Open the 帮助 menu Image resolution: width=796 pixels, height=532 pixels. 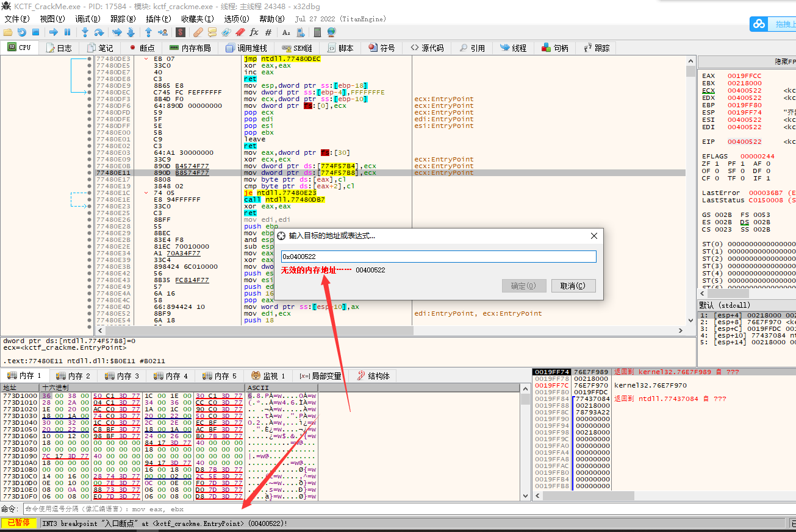coord(271,19)
